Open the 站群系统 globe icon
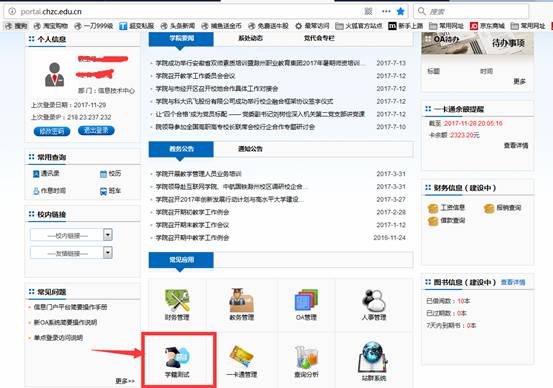 coord(374,362)
